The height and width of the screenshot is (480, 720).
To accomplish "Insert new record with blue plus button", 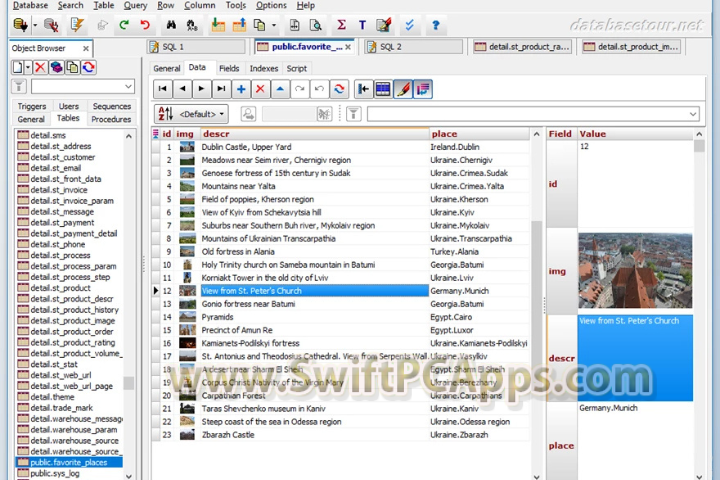I will 241,89.
